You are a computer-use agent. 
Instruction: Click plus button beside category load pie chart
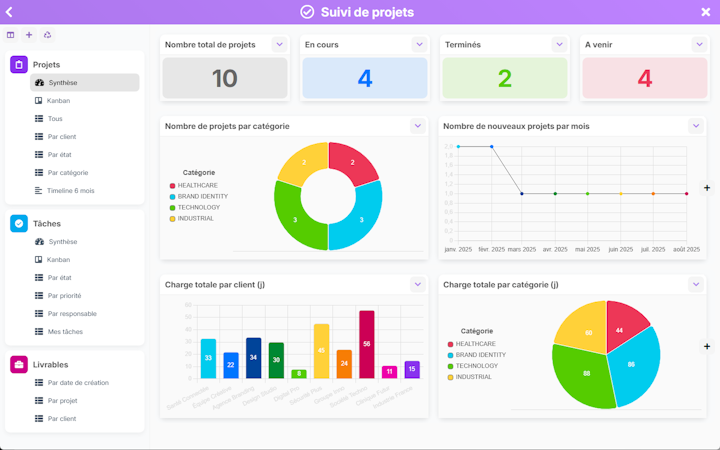pos(707,347)
